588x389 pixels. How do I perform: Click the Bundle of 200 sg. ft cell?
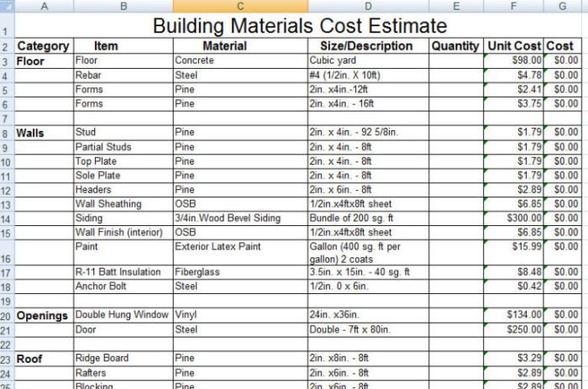coord(368,218)
